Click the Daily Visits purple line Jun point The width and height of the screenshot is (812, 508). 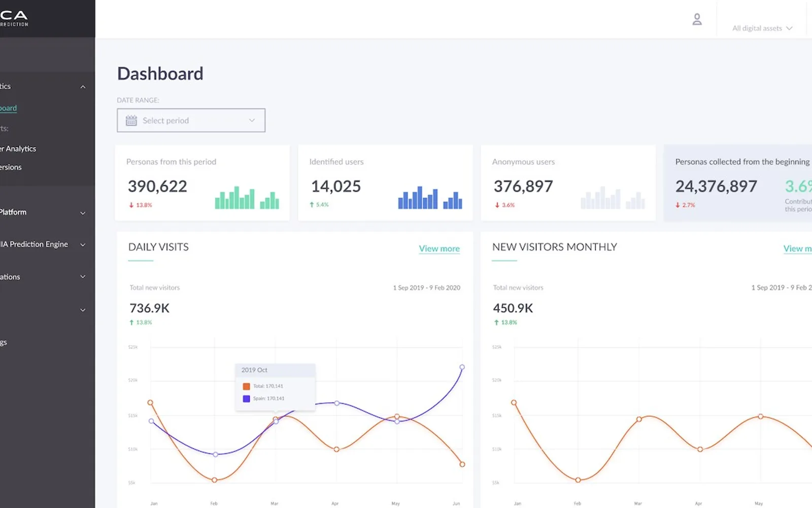click(462, 367)
